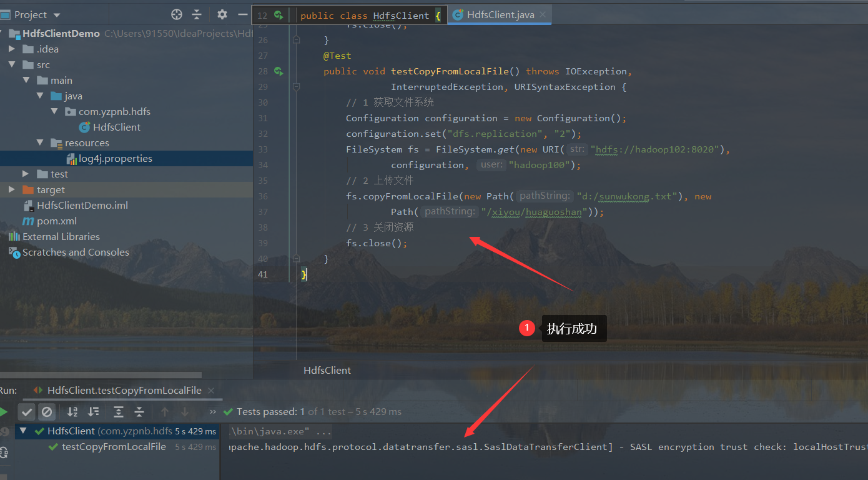Viewport: 868px width, 480px height.
Task: Collapse the resources folder arrow
Action: [40, 143]
